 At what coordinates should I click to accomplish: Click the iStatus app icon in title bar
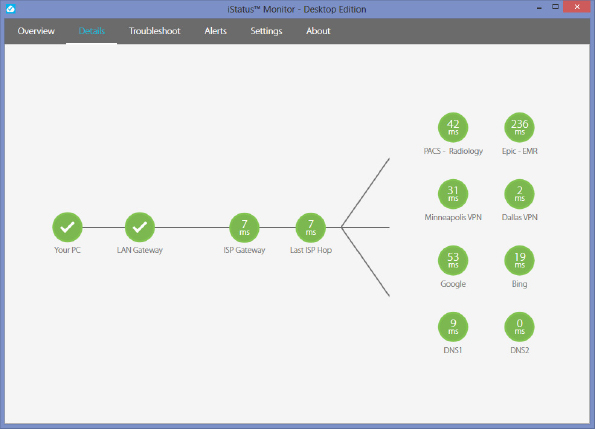tap(11, 9)
